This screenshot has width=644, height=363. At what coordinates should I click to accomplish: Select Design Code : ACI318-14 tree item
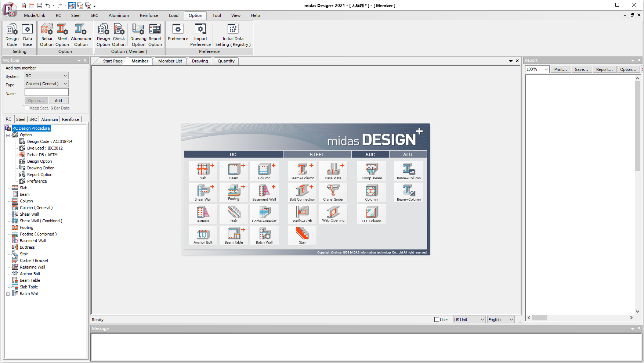50,141
